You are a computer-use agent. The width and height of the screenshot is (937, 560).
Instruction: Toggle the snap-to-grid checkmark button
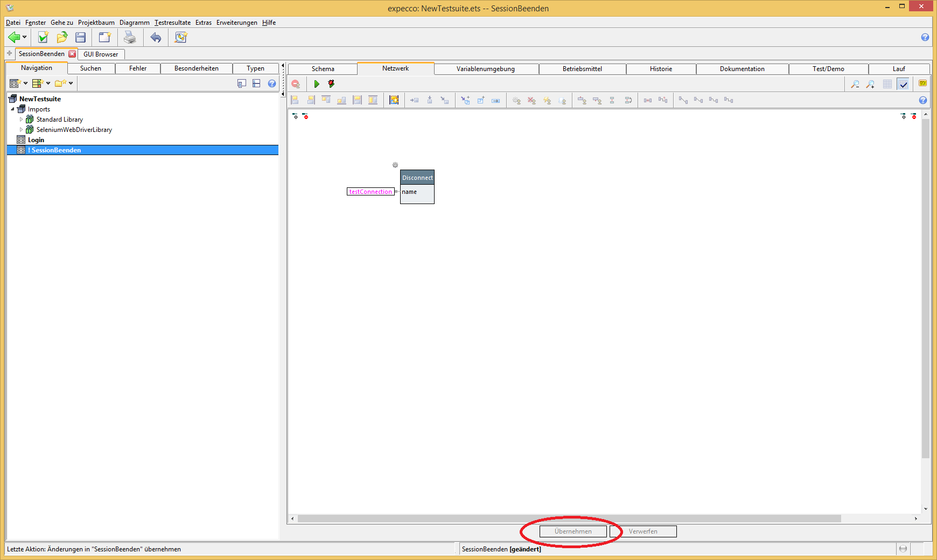tap(903, 84)
